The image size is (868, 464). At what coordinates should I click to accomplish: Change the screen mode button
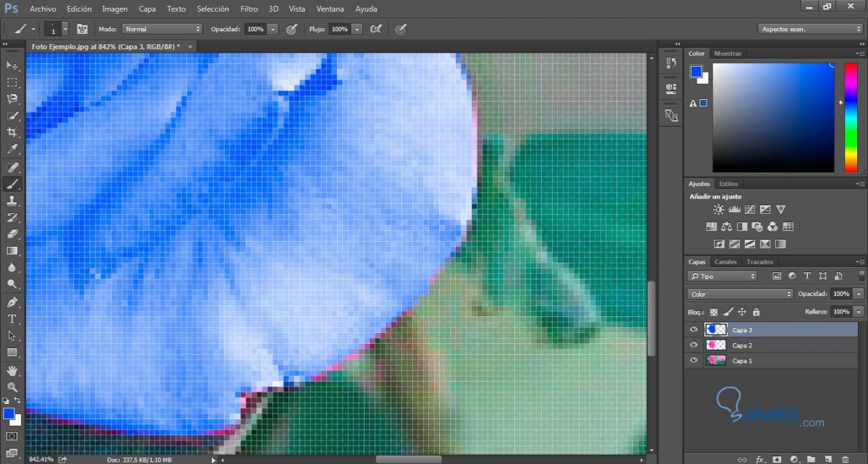[12, 453]
